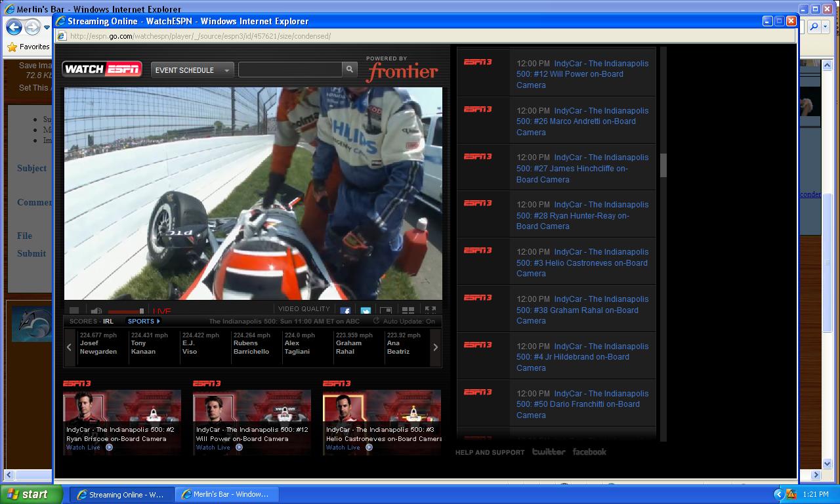The height and width of the screenshot is (504, 840).
Task: Click the WatchESPN address bar URL
Action: [200, 36]
